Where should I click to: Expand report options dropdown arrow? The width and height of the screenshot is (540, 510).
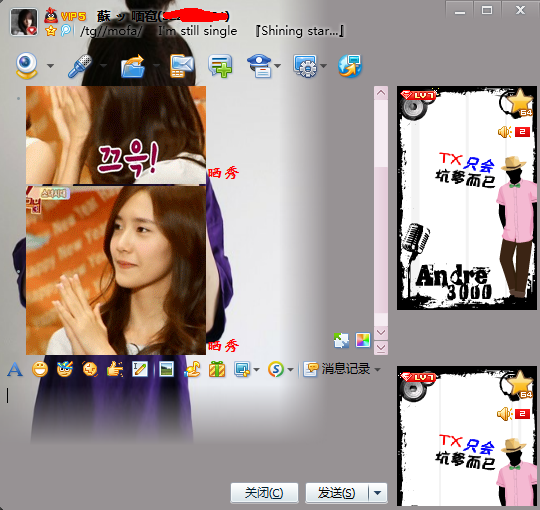[277, 65]
